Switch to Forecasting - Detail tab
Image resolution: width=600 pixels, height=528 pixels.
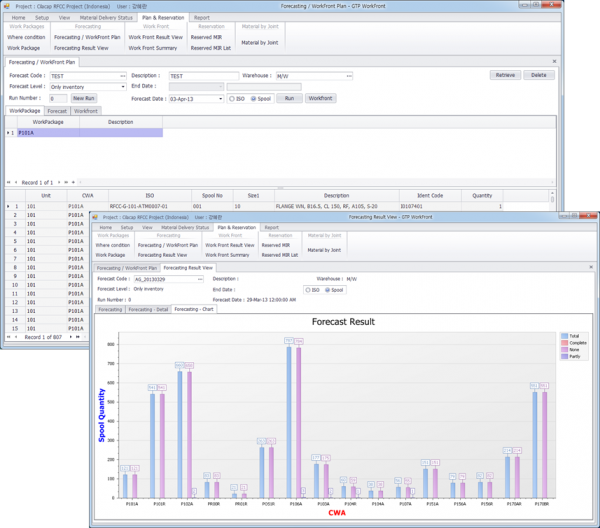pyautogui.click(x=148, y=309)
